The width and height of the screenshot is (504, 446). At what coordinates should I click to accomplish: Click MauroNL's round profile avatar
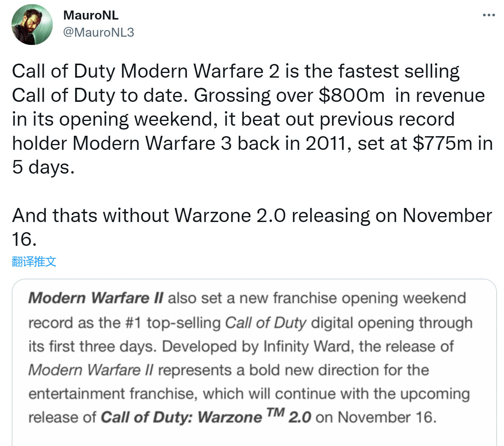tap(32, 25)
